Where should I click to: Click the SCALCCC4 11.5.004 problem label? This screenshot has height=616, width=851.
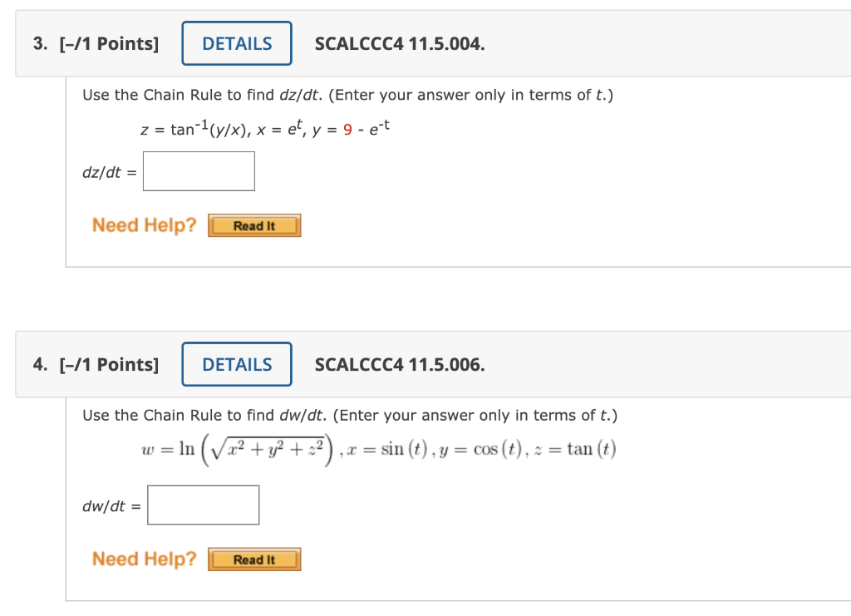click(x=400, y=43)
